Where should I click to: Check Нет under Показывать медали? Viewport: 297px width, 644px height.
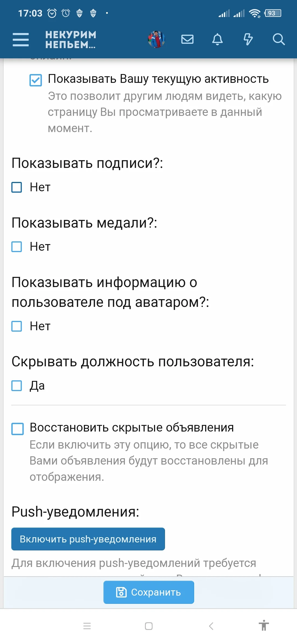(16, 247)
